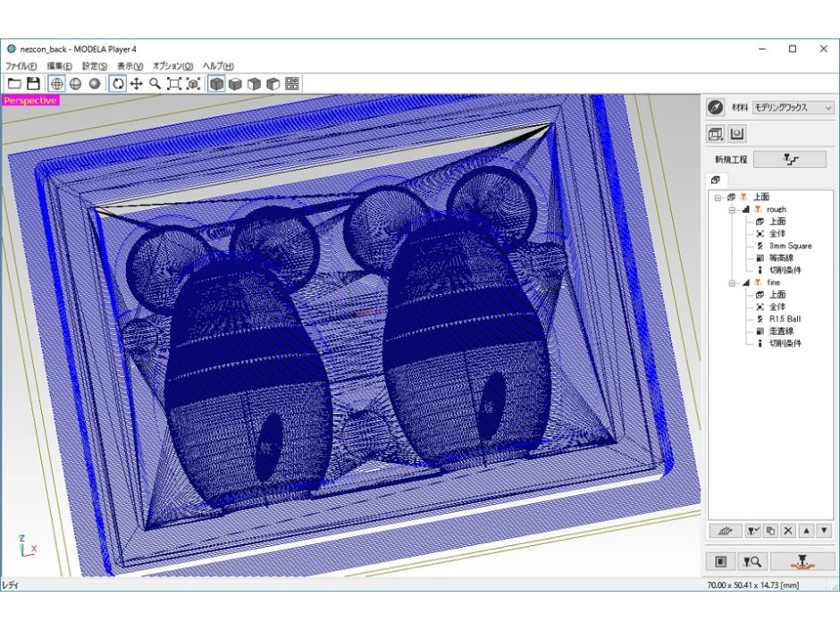
Task: Switch to the fourth cube view
Action: (x=273, y=84)
